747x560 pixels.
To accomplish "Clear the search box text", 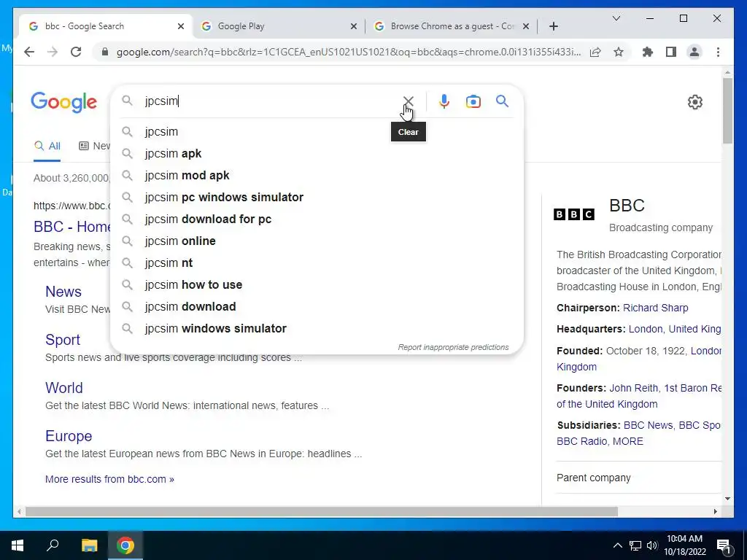I will [x=409, y=101].
